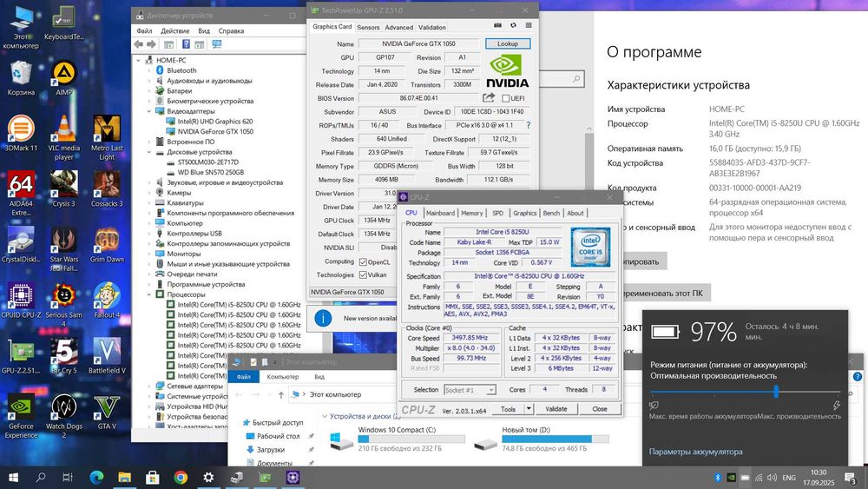Open the AIMP desktop shortcut
The image size is (868, 489).
coord(63,78)
